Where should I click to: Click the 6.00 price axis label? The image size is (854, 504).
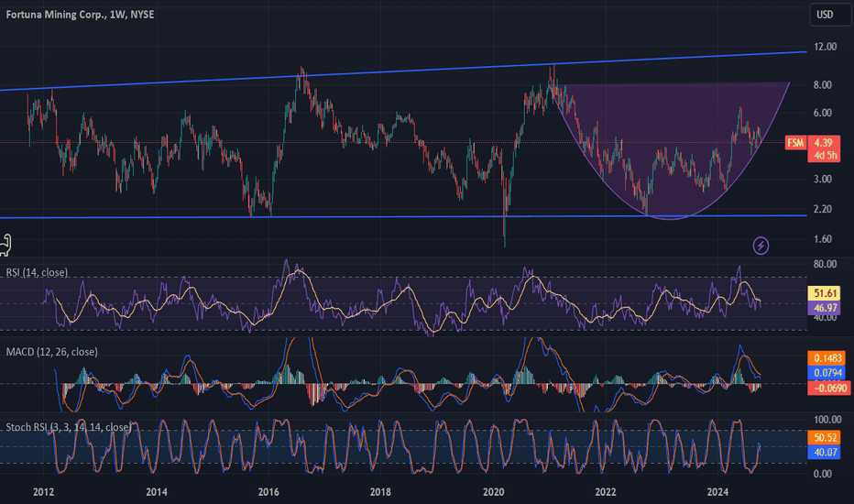pos(823,113)
